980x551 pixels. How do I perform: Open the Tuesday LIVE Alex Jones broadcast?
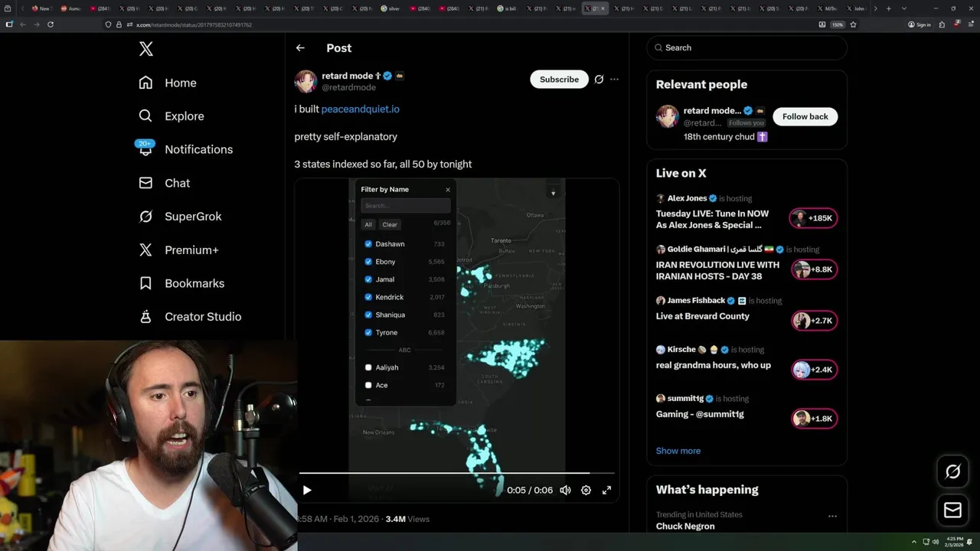click(x=712, y=220)
